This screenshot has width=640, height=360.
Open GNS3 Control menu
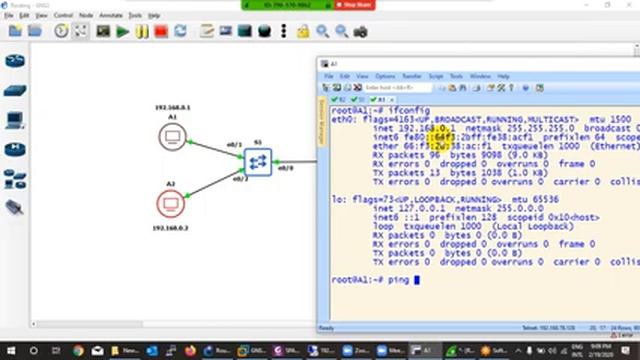(63, 16)
